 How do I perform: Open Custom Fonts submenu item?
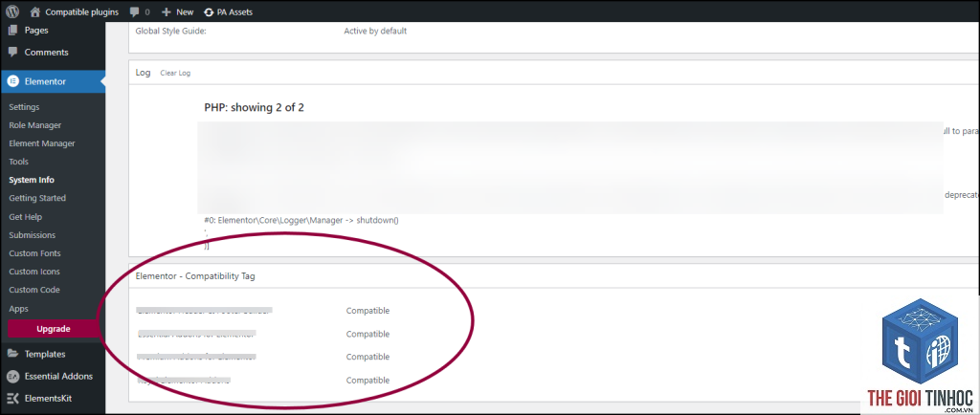[x=34, y=253]
